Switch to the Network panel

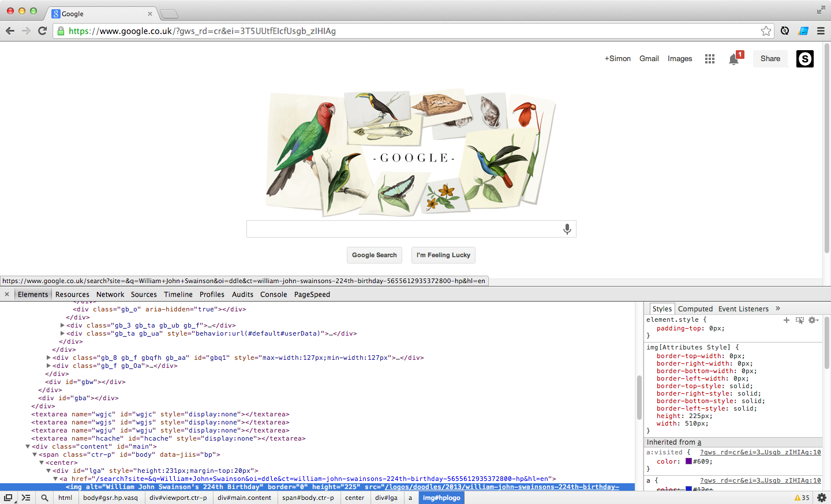[110, 294]
